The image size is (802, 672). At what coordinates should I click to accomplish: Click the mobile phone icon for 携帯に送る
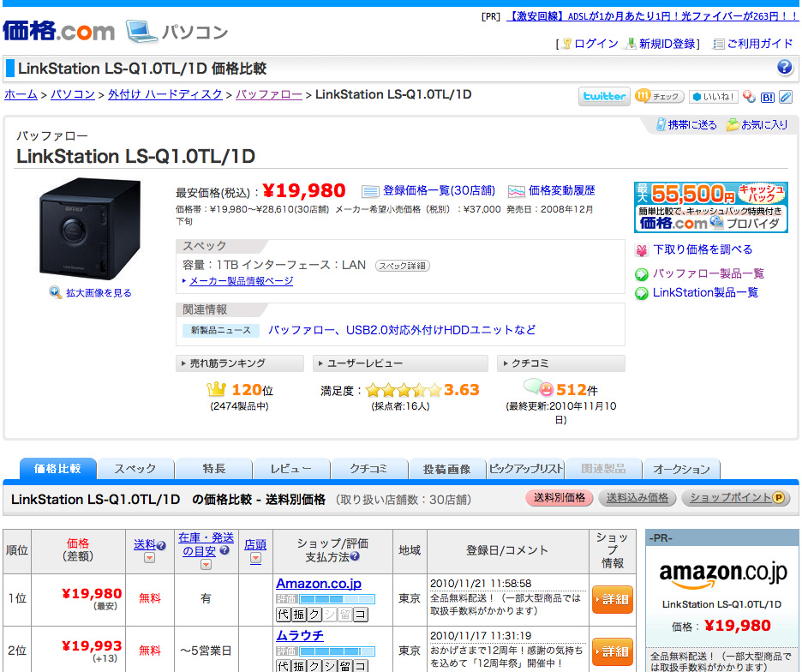[x=661, y=124]
